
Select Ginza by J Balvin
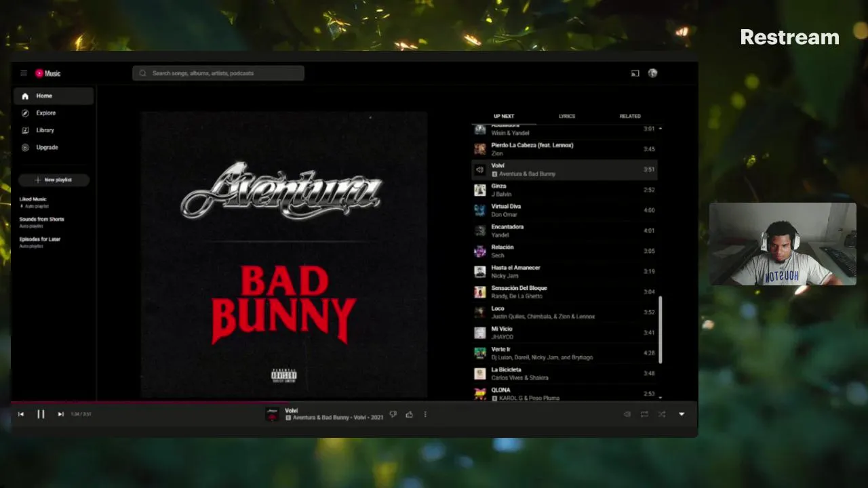coord(564,190)
